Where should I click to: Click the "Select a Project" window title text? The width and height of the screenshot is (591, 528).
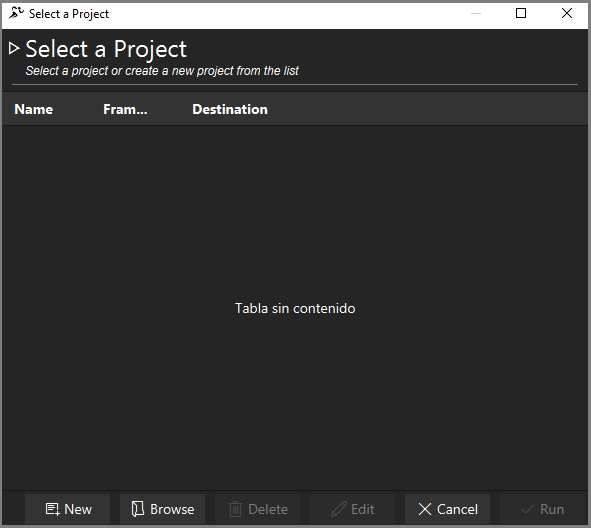point(69,14)
